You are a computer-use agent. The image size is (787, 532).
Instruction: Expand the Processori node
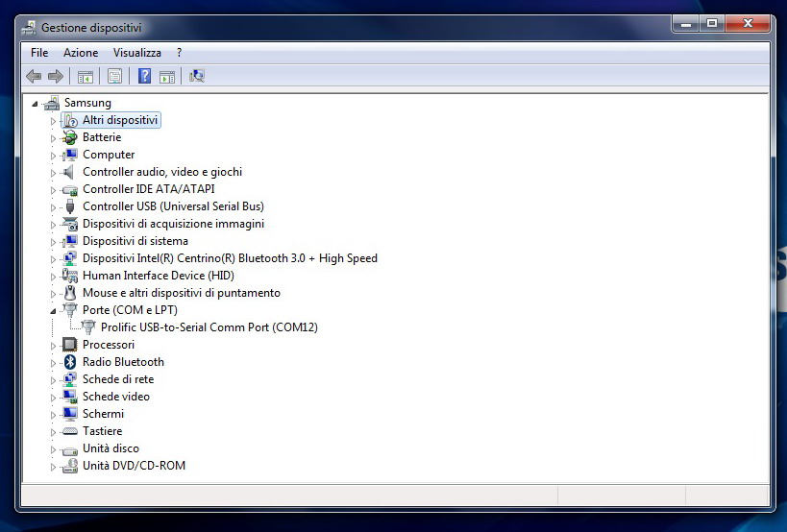[x=53, y=346]
